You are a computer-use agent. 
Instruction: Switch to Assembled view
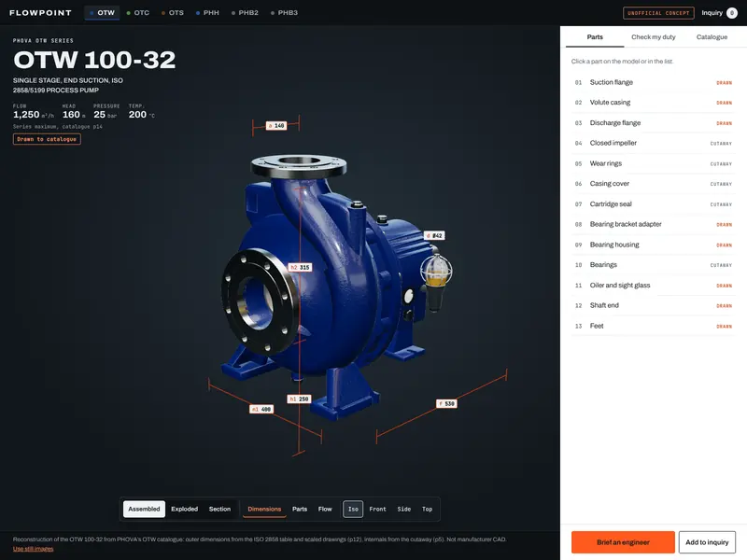pyautogui.click(x=144, y=509)
